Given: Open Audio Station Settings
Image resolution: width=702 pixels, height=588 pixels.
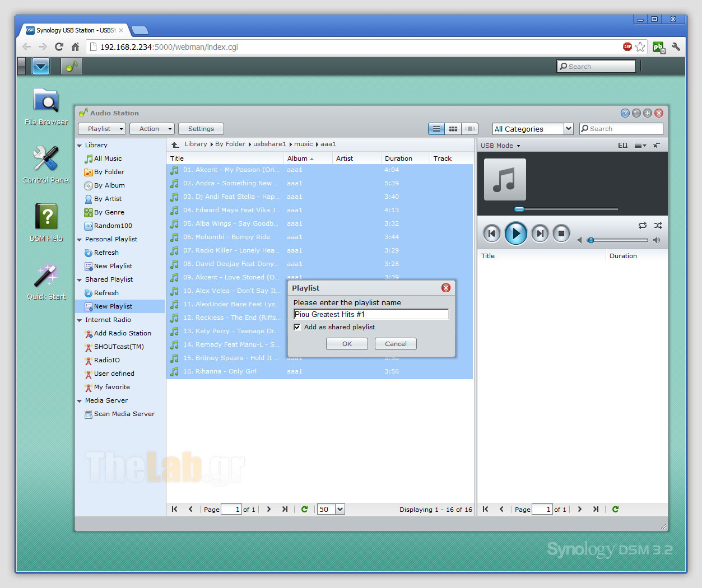Looking at the screenshot, I should pos(201,129).
